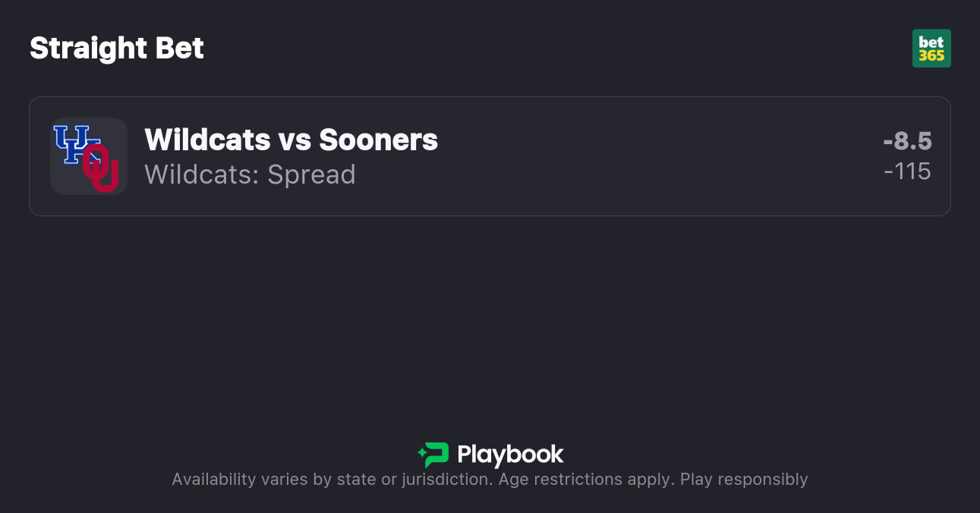
Task: Click the Straight Bet heading
Action: (x=117, y=49)
